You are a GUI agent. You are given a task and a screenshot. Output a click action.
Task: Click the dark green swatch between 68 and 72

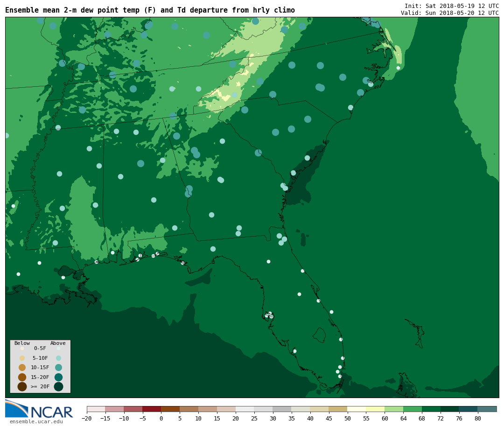click(x=432, y=409)
